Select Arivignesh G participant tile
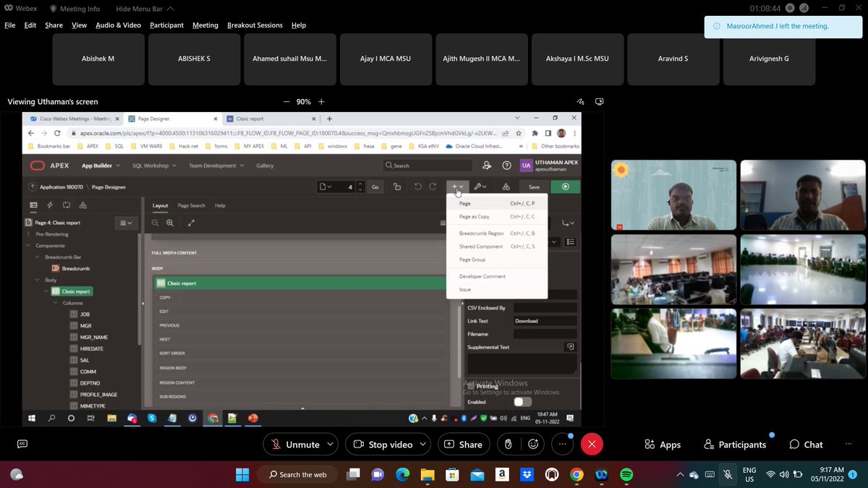Image resolution: width=868 pixels, height=488 pixels. [x=769, y=59]
